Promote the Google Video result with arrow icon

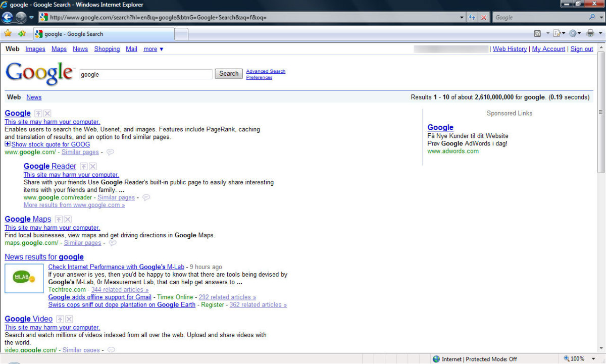point(60,319)
